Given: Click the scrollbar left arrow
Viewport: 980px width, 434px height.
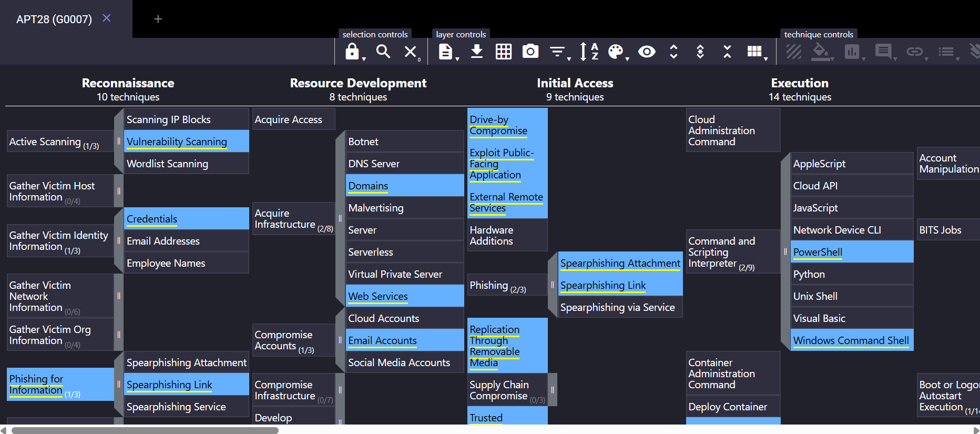Looking at the screenshot, I should (4, 430).
